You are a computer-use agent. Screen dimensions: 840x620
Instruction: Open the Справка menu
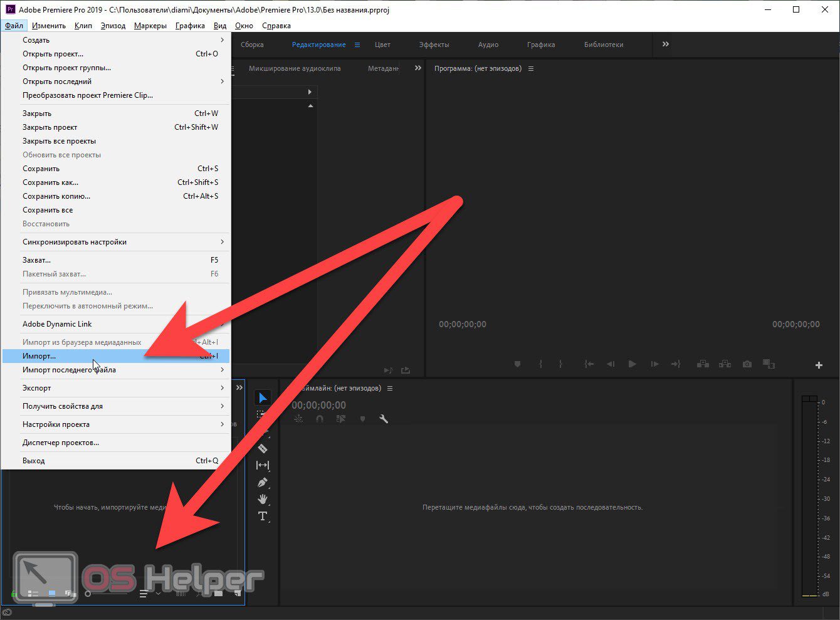276,26
